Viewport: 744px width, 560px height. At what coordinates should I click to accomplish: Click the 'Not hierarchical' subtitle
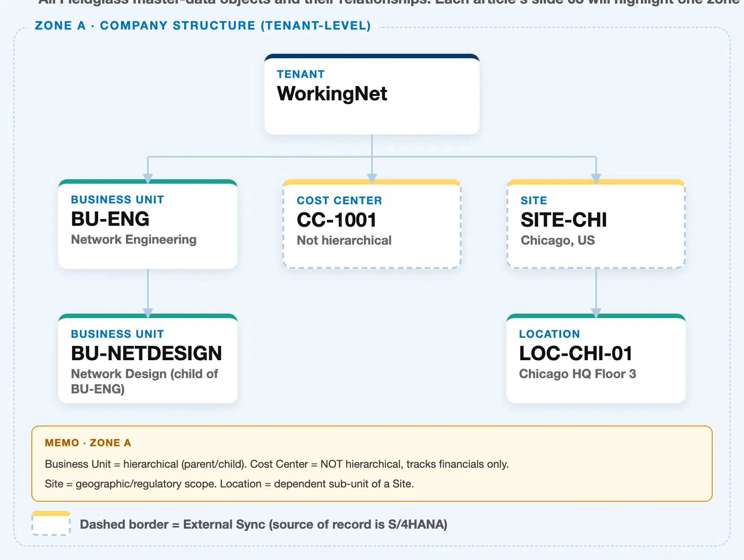point(344,241)
